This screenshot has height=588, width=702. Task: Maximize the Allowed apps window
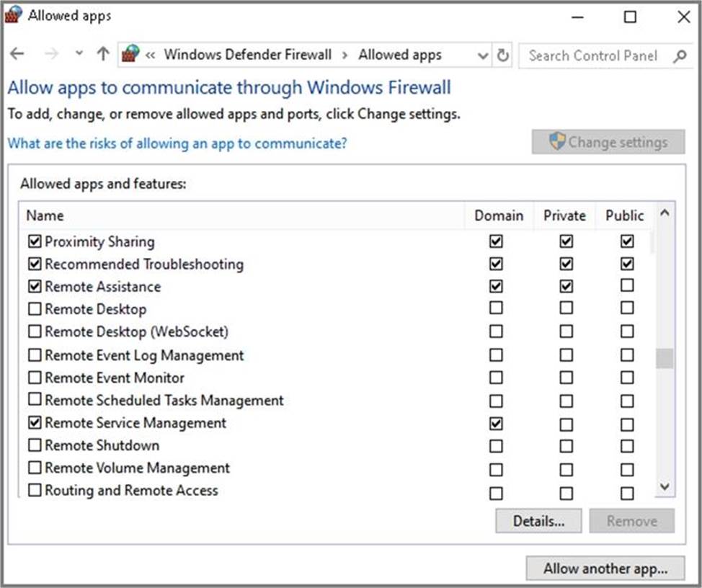(630, 17)
